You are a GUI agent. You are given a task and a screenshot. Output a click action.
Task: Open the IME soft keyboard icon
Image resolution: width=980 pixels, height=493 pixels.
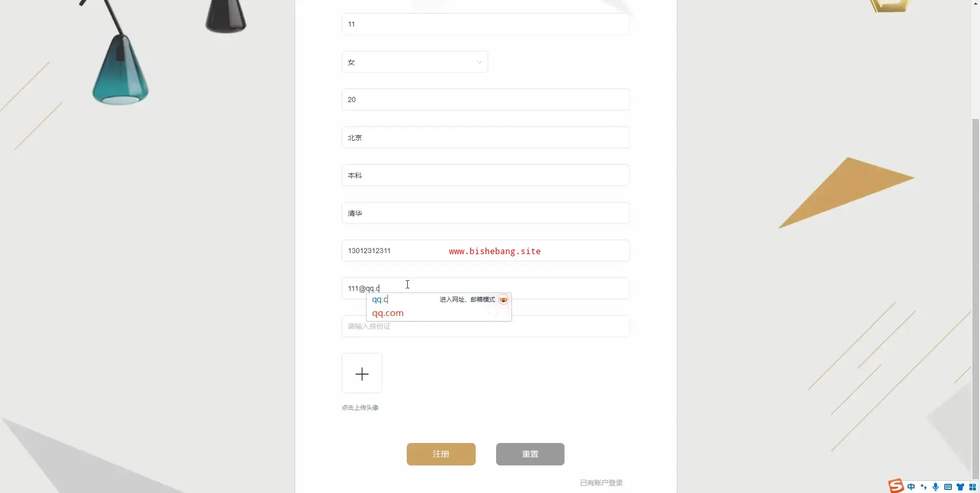(948, 487)
